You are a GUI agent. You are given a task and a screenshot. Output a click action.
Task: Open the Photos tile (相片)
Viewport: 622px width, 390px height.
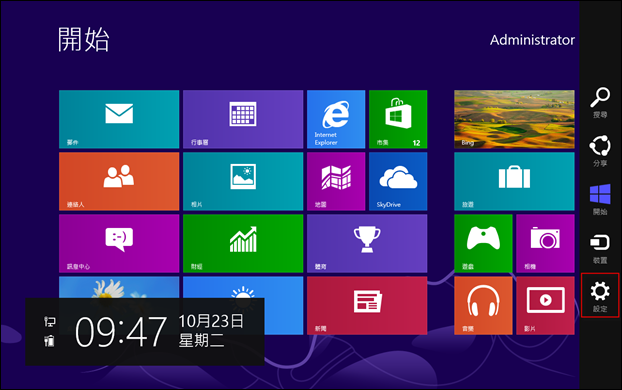click(243, 181)
